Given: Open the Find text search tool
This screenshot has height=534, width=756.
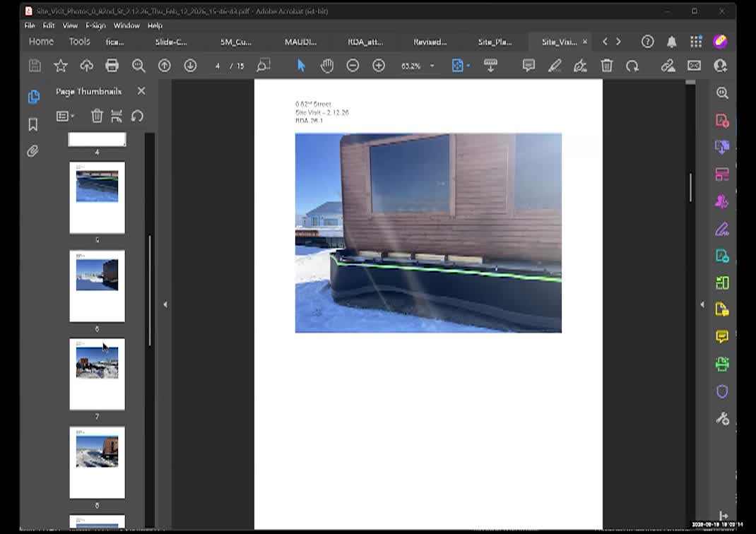Looking at the screenshot, I should click(139, 66).
